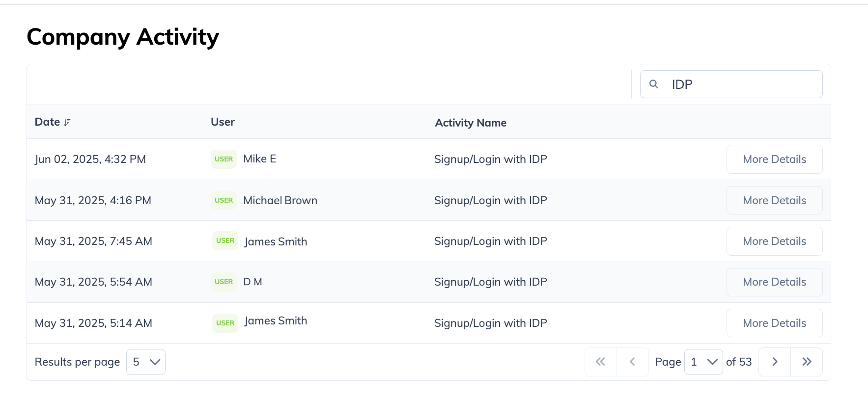
Task: Jump to the last page with the double-right chevron
Action: click(x=807, y=362)
